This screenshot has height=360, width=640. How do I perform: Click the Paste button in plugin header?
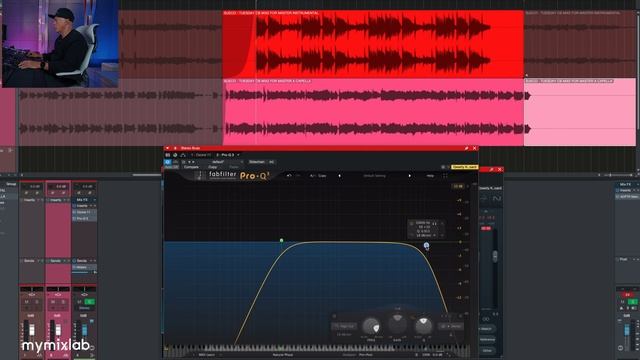click(233, 167)
